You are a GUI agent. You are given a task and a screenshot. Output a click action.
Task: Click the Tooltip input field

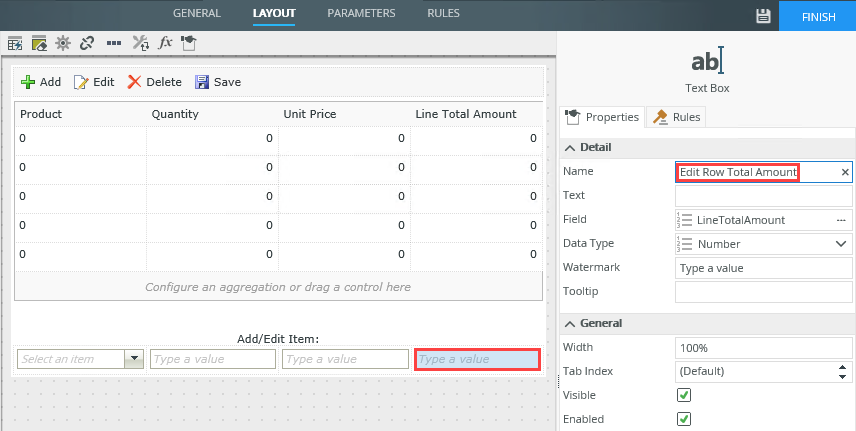(763, 292)
